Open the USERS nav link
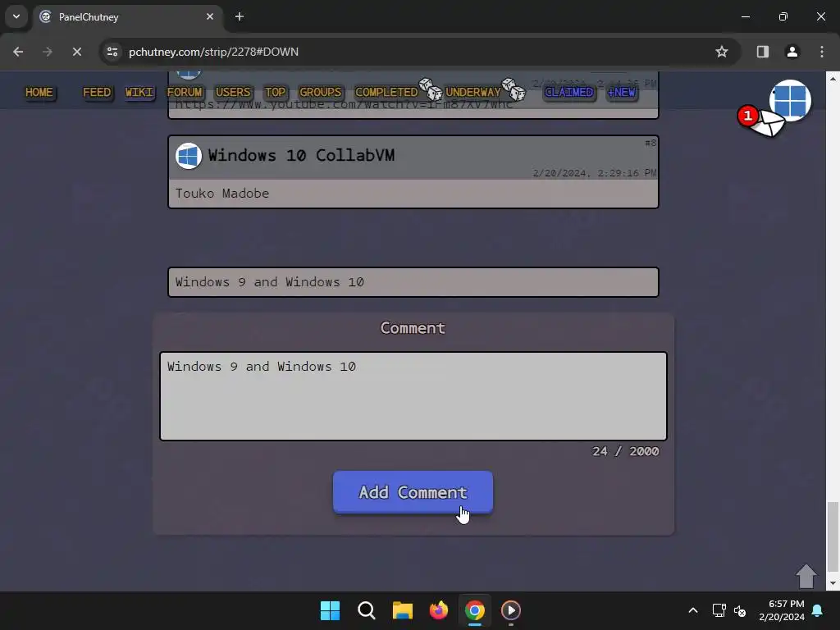The height and width of the screenshot is (630, 840). click(x=233, y=92)
